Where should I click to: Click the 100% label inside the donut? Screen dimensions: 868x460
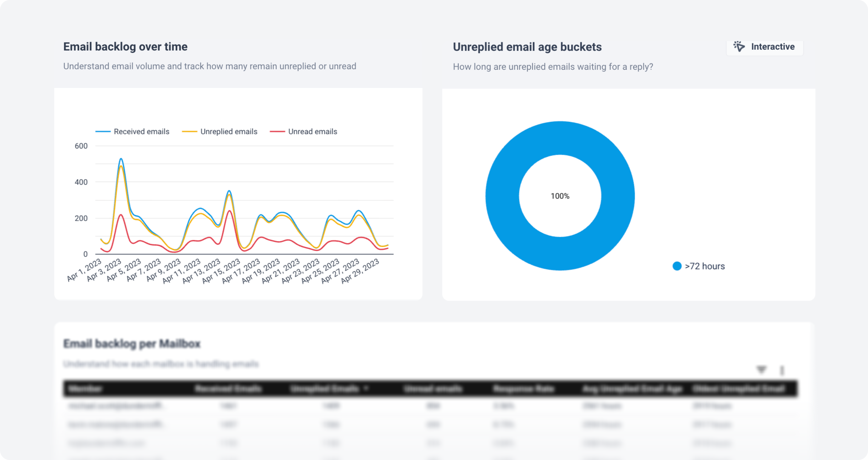[x=560, y=196]
